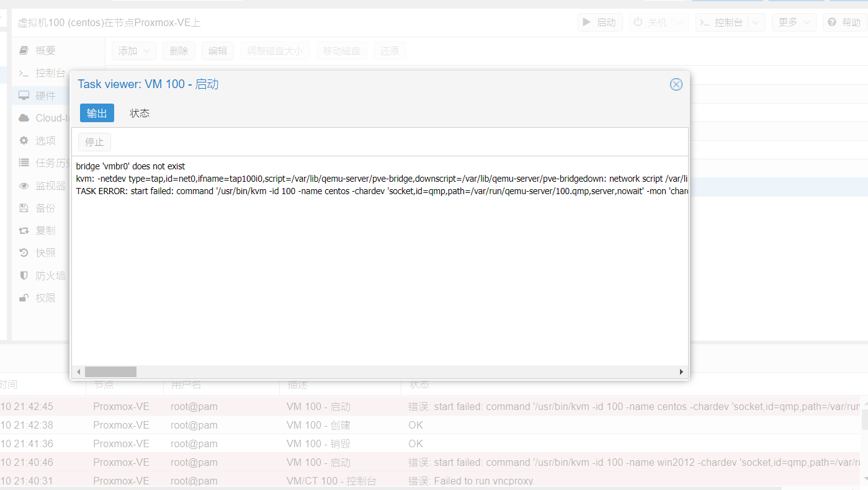Close the Task viewer dialog
868x490 pixels.
676,84
